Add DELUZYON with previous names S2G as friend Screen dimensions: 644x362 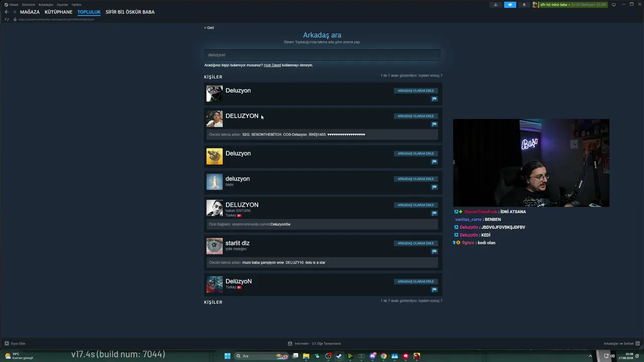point(416,116)
